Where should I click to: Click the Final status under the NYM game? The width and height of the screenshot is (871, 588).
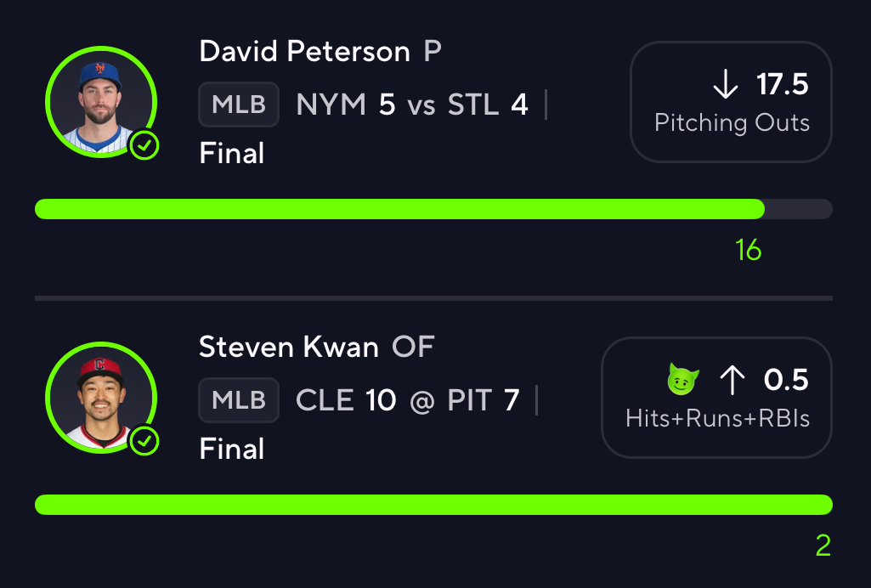[232, 153]
